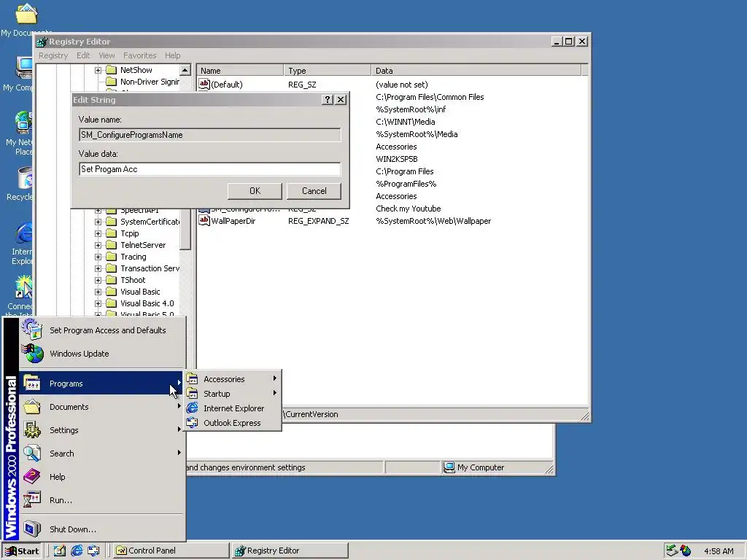
Task: Open the View menu in Registry Editor
Action: point(107,55)
